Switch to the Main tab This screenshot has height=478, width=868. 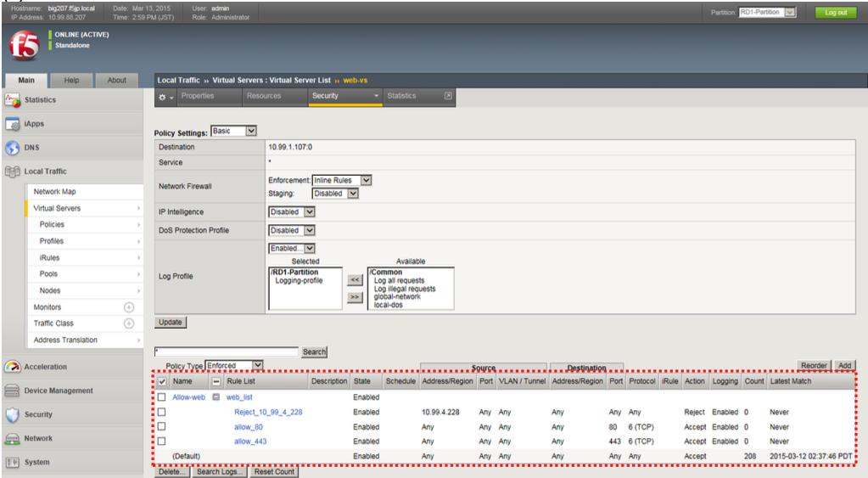click(x=26, y=81)
